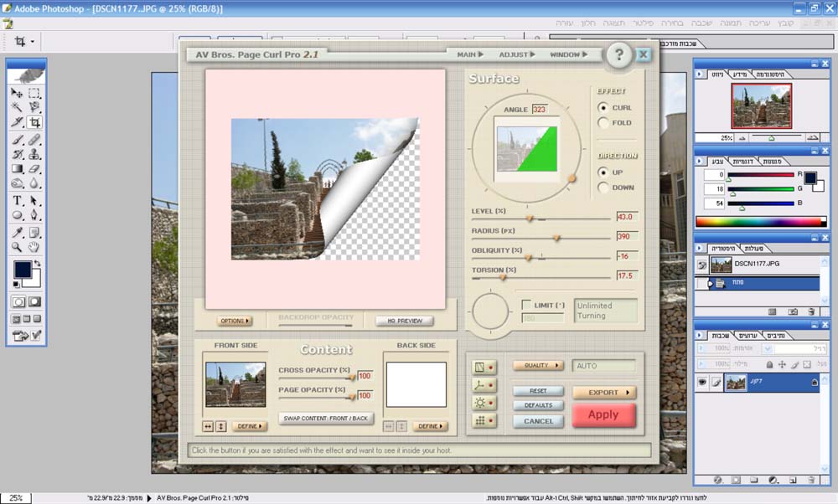Click the RESET button

(538, 391)
